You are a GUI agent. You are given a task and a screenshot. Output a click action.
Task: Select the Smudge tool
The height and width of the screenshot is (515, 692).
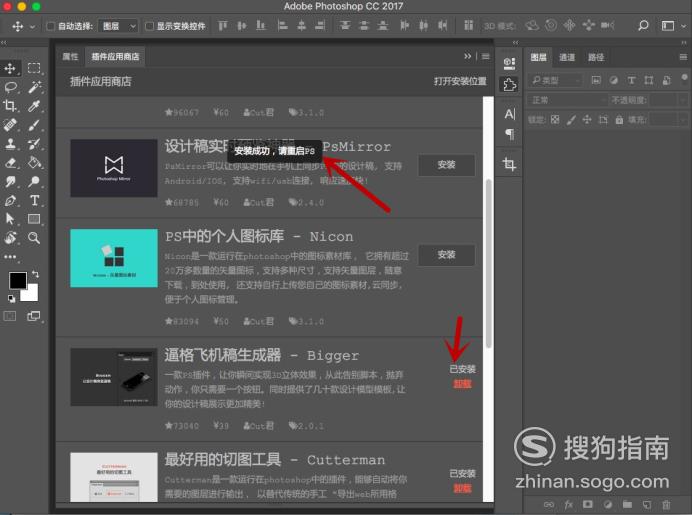[10, 181]
